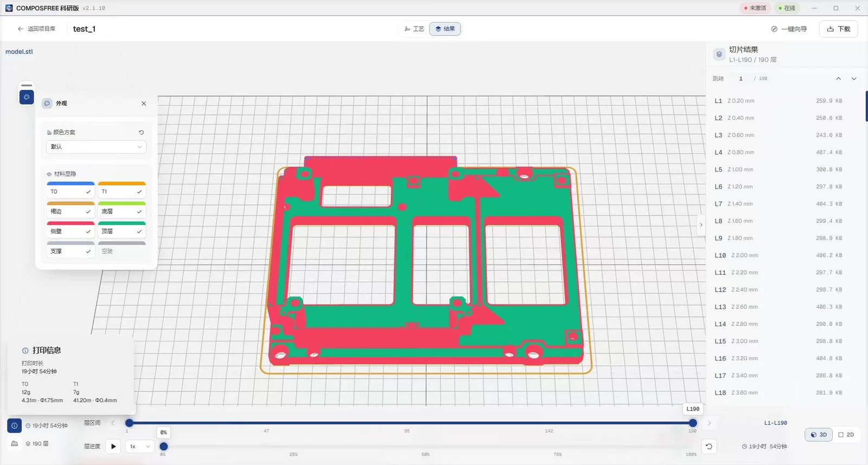Click the reset playback circular arrow icon
The width and height of the screenshot is (868, 465).
click(x=709, y=447)
